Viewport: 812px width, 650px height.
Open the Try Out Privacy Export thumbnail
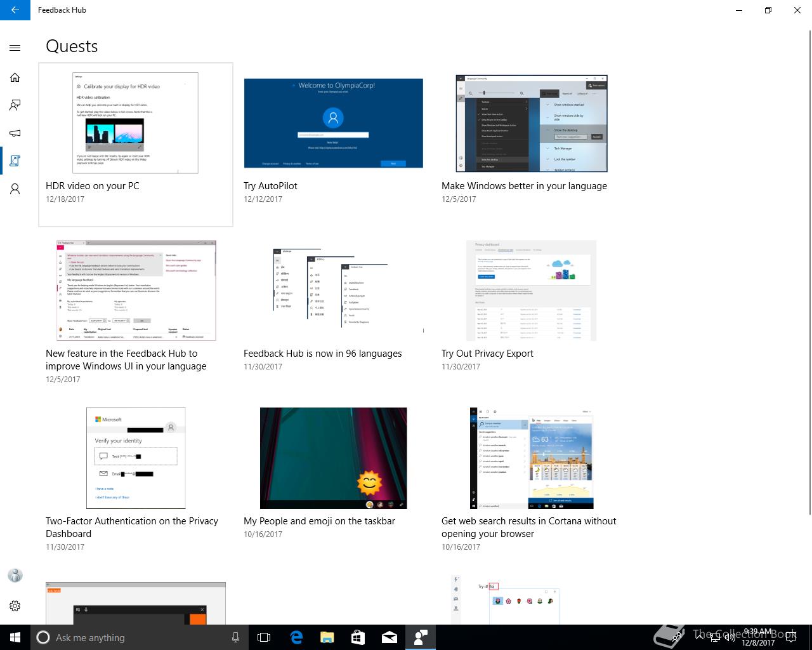[x=532, y=291]
